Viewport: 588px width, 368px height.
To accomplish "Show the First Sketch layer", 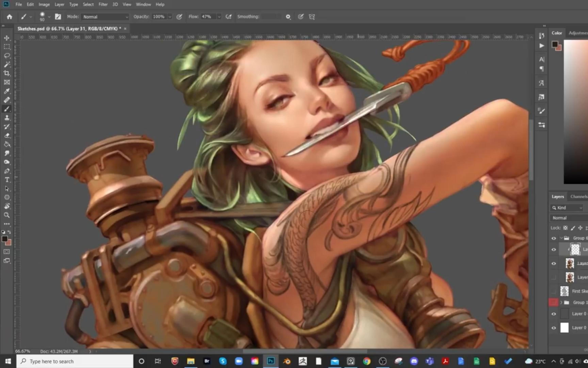I will pos(554,291).
